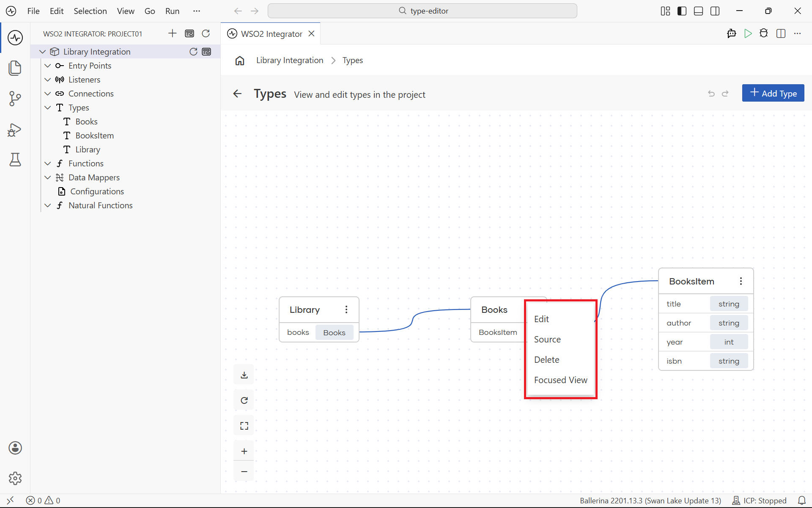The width and height of the screenshot is (812, 508).
Task: Click the Run play icon in editor toolbar
Action: tap(748, 33)
